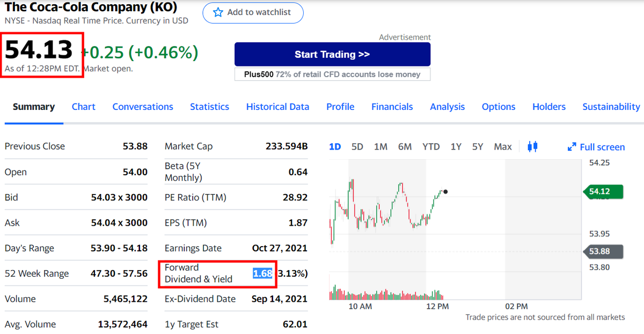Click the dividend yield 3.13%
Image resolution: width=644 pixels, height=334 pixels.
tap(293, 273)
